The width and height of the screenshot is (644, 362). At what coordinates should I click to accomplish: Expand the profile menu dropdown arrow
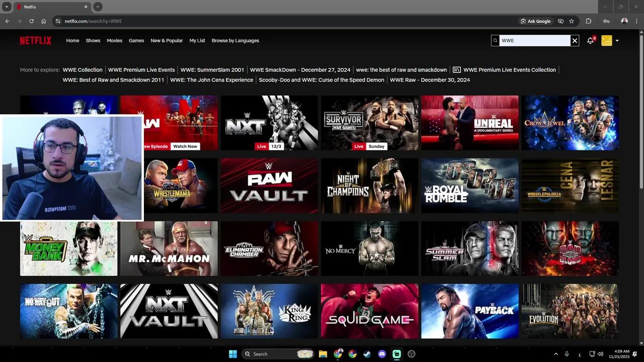pos(617,41)
